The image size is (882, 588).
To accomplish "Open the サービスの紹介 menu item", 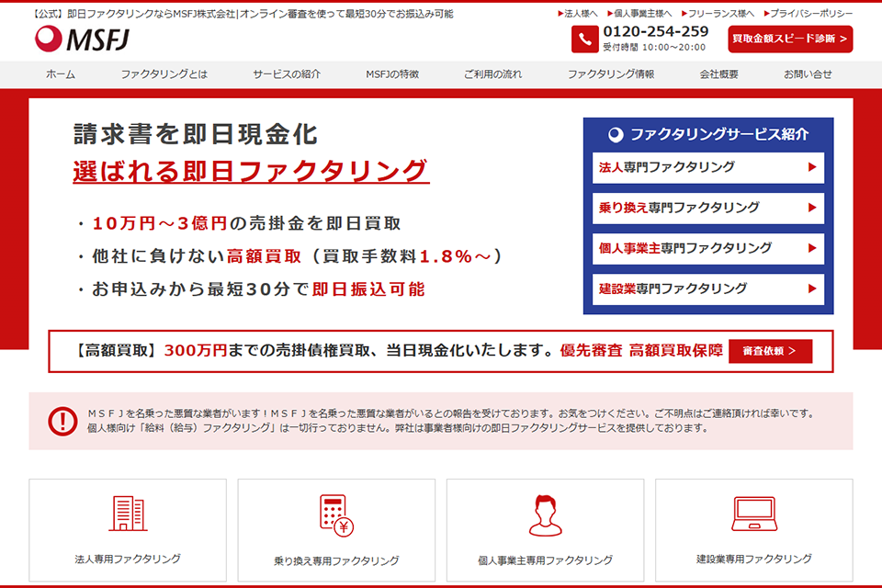I will coord(287,74).
